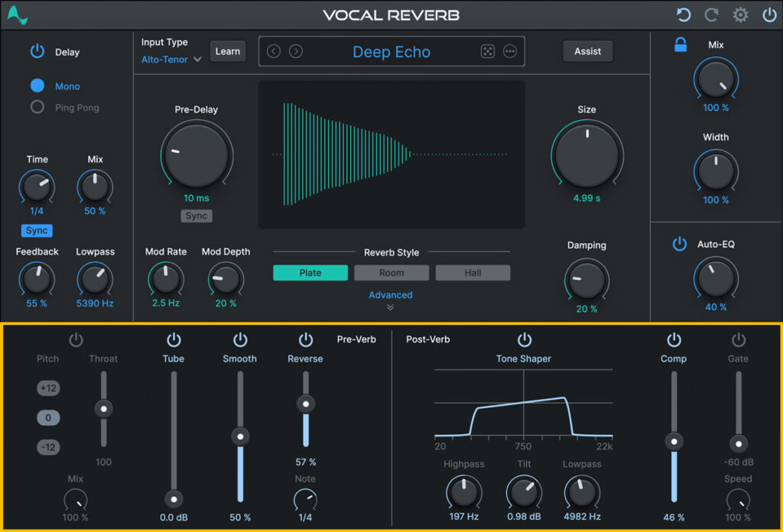Enable the Pitch/Throat power button
Viewport: 783px width, 532px height.
coord(76,339)
